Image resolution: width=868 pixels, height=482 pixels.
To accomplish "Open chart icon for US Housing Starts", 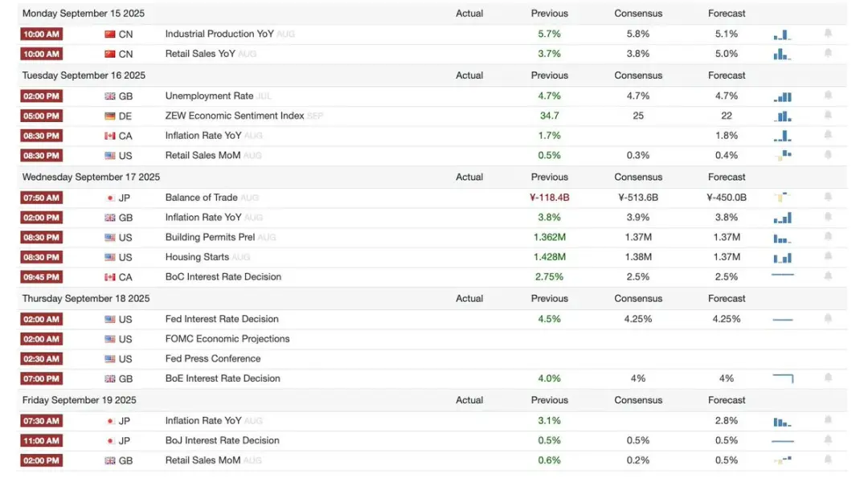I will pos(782,257).
